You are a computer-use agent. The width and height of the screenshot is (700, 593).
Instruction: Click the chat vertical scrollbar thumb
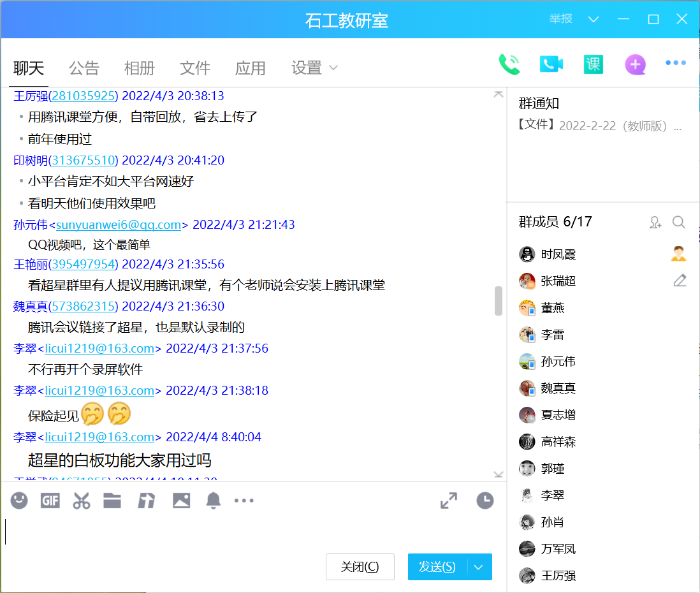click(x=499, y=301)
